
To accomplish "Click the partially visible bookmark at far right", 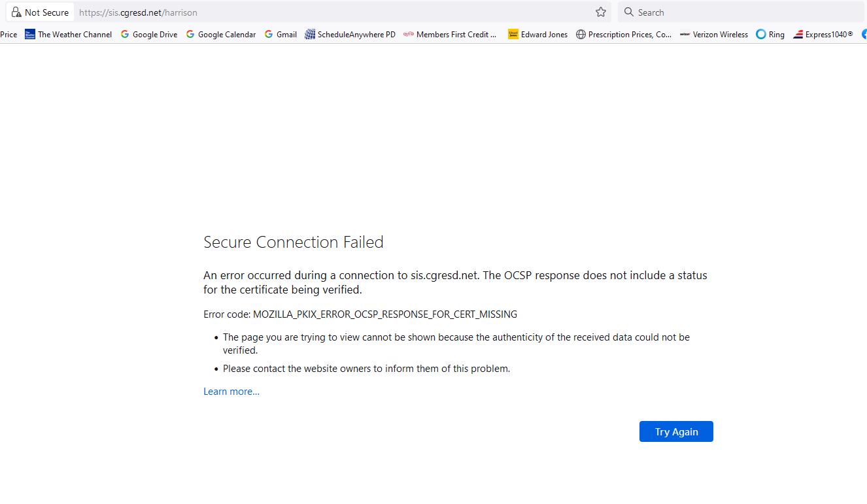I will click(863, 34).
